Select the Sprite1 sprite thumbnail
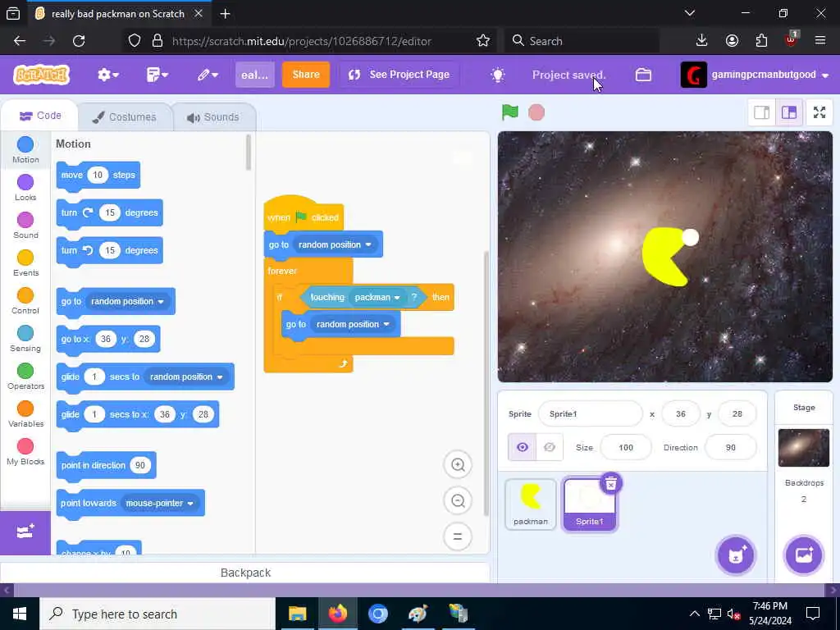840x630 pixels. 589,504
